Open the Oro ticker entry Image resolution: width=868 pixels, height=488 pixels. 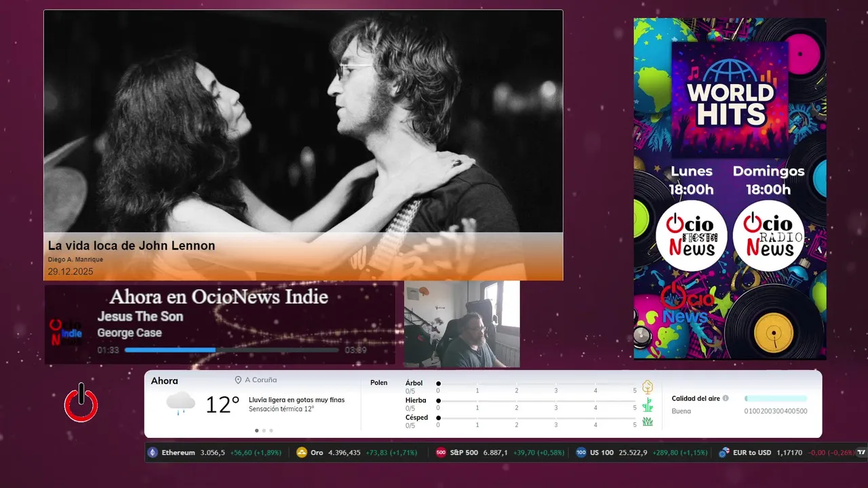(x=357, y=453)
